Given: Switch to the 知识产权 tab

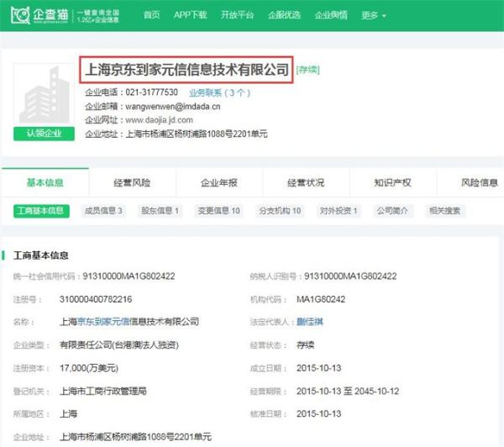Looking at the screenshot, I should [392, 182].
